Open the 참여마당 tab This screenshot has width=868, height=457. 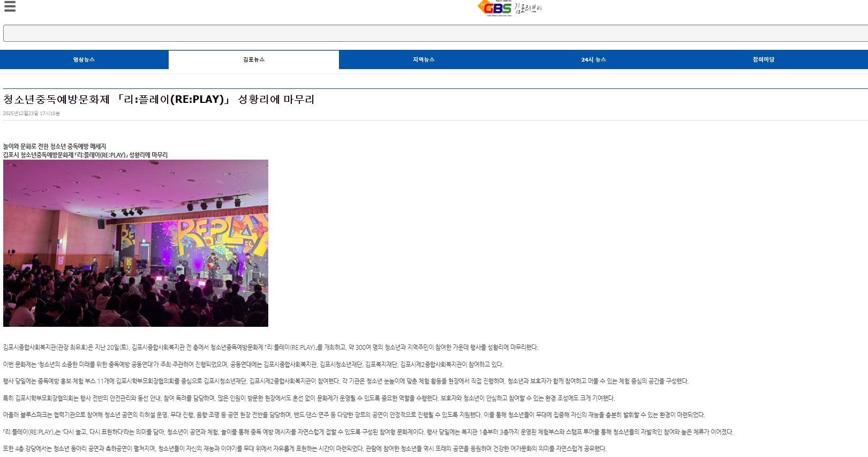pos(764,59)
